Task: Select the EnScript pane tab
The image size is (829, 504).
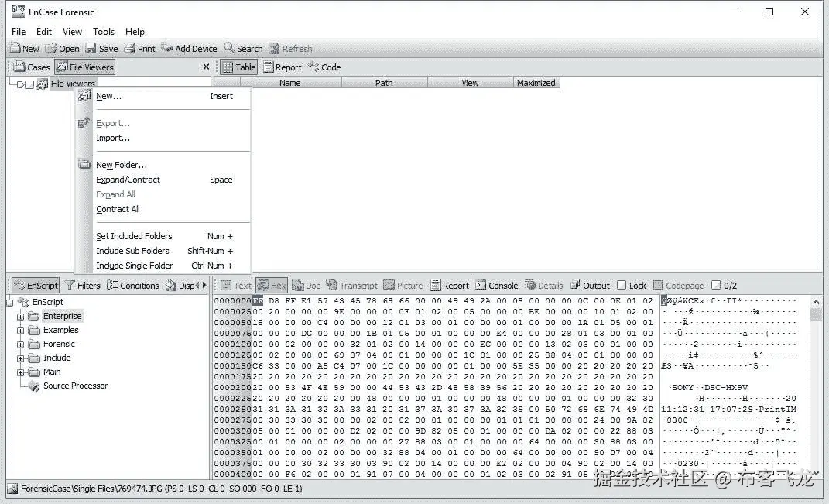Action: tap(36, 286)
